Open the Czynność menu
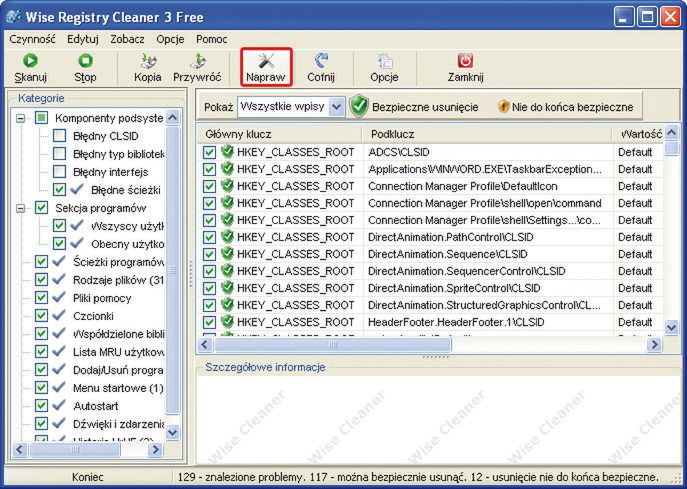This screenshot has width=687, height=489. (x=32, y=39)
